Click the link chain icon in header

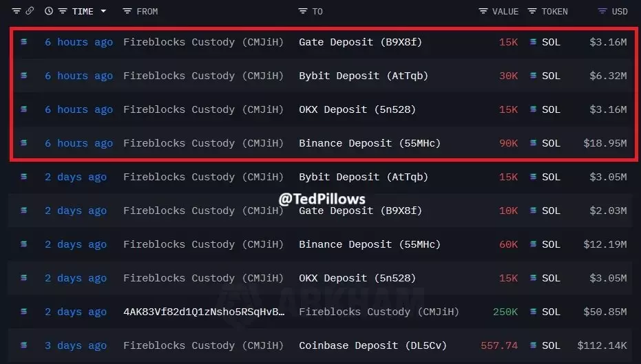pos(30,11)
